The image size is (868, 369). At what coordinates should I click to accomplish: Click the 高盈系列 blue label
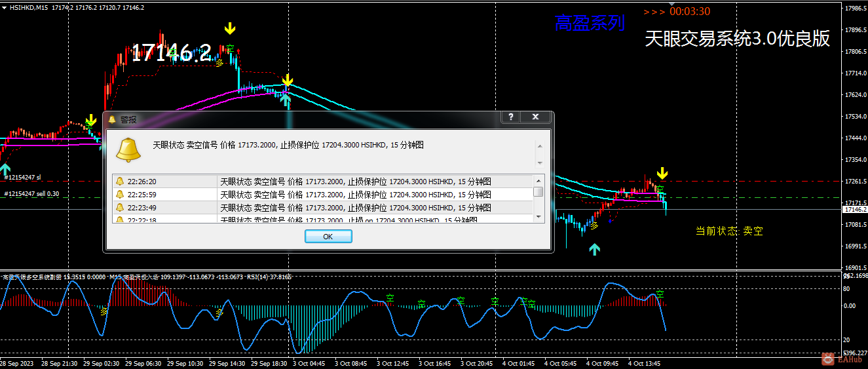point(590,24)
